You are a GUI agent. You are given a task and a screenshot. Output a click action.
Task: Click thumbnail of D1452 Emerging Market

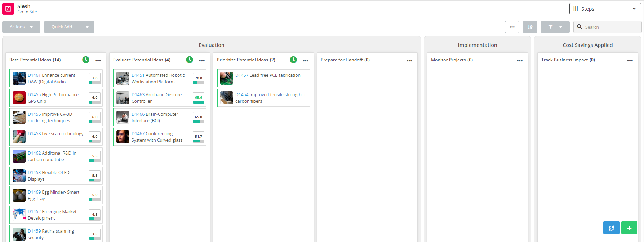click(x=19, y=215)
